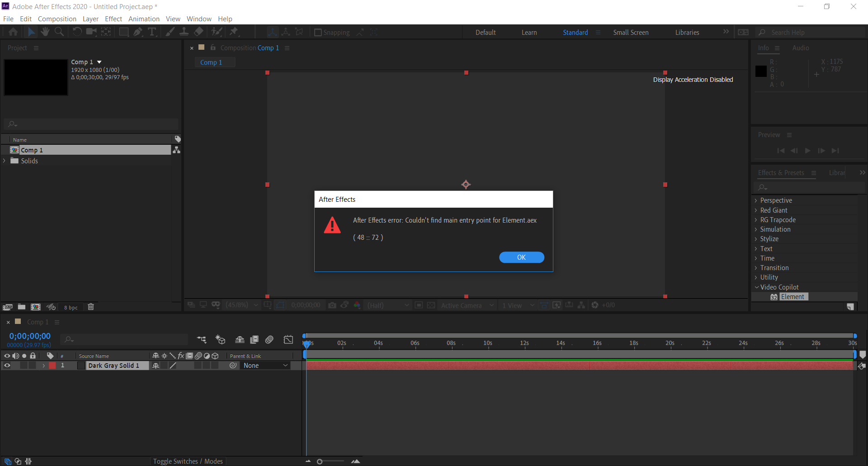Screen dimensions: 868x466
Task: Expand the Red Giant effects category
Action: pos(755,210)
